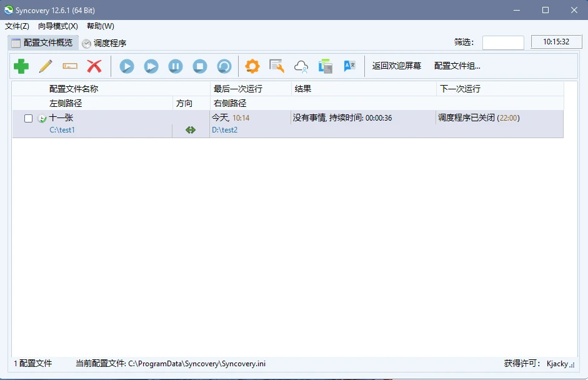This screenshot has width=588, height=380.
Task: Edit profile using the pencil icon
Action: click(x=46, y=66)
